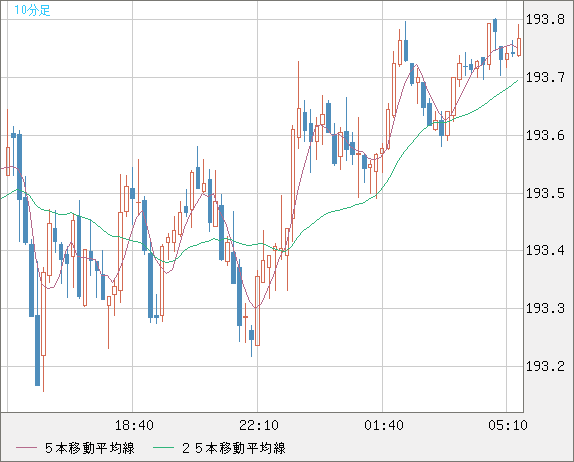Screen dimensions: 574x462
Task: Click the 193.2 price axis label
Action: [545, 366]
